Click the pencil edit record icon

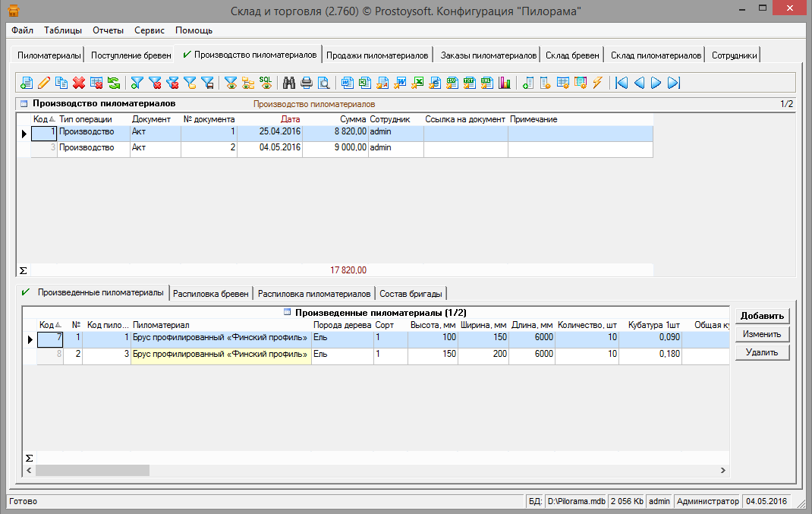tap(44, 83)
